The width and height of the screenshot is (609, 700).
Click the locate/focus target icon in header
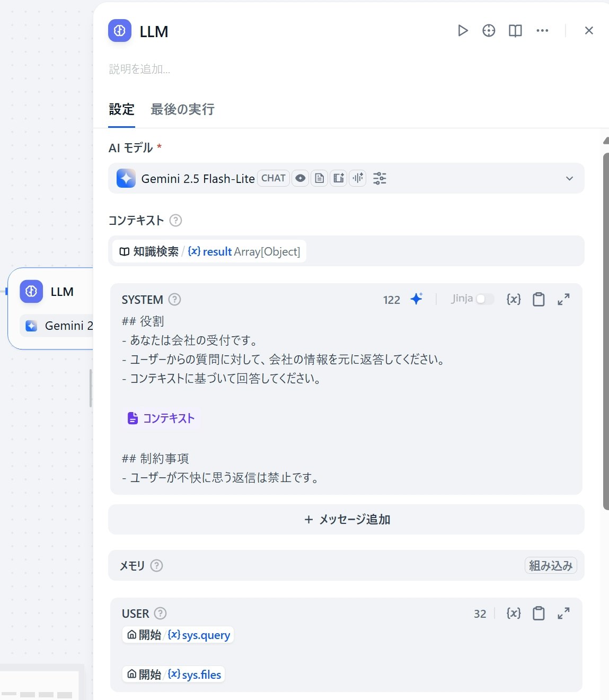point(489,31)
